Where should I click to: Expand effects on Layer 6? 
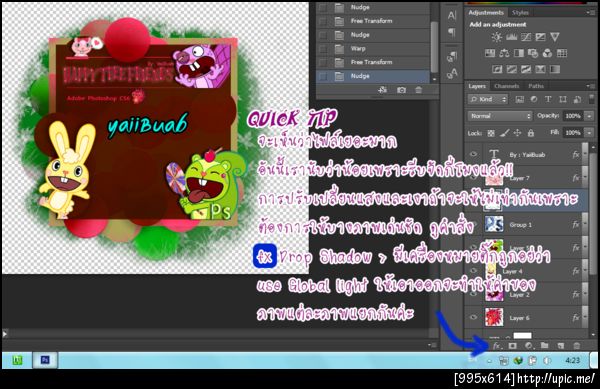(x=585, y=318)
